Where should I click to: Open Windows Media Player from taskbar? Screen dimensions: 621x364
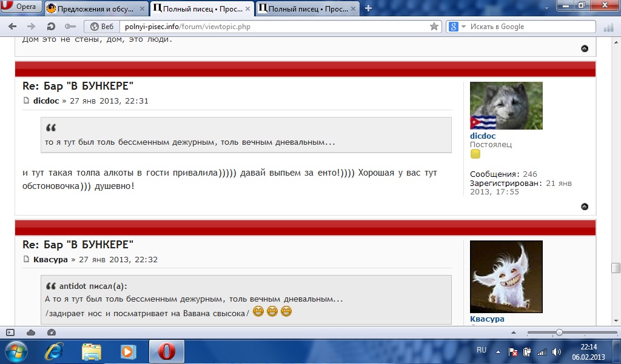click(x=128, y=351)
